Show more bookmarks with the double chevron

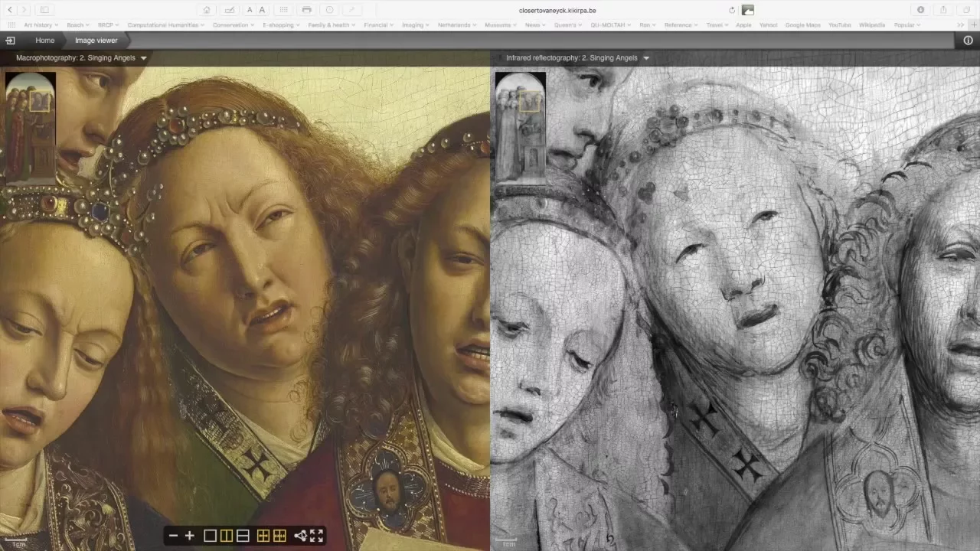tap(960, 25)
